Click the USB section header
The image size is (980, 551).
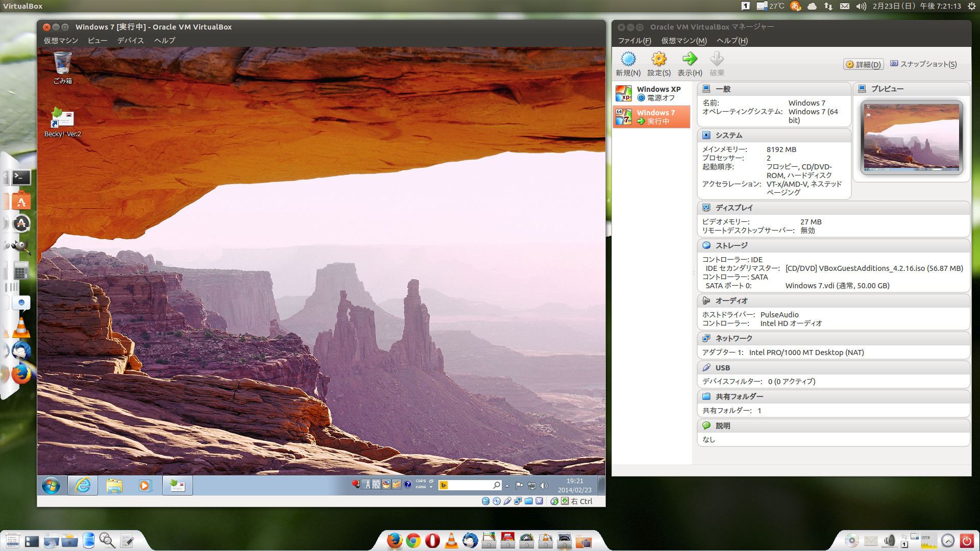click(834, 367)
